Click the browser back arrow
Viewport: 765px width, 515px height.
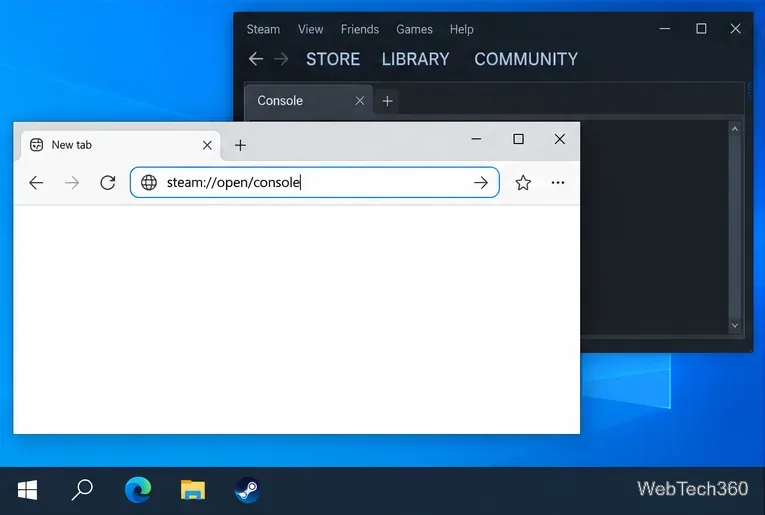36,183
